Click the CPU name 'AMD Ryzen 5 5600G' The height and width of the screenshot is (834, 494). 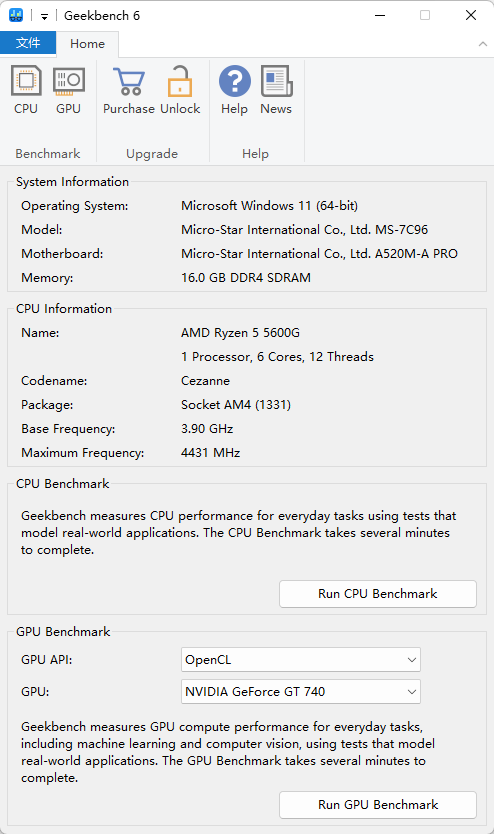pos(240,333)
